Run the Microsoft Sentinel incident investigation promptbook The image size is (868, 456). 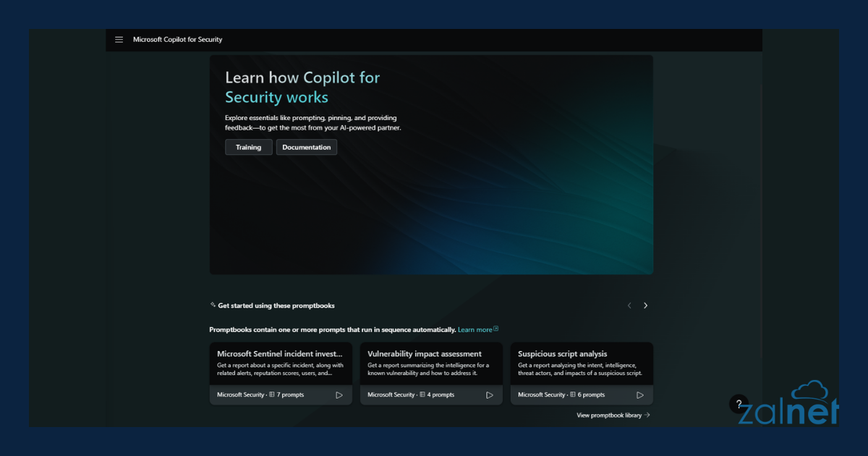point(339,395)
